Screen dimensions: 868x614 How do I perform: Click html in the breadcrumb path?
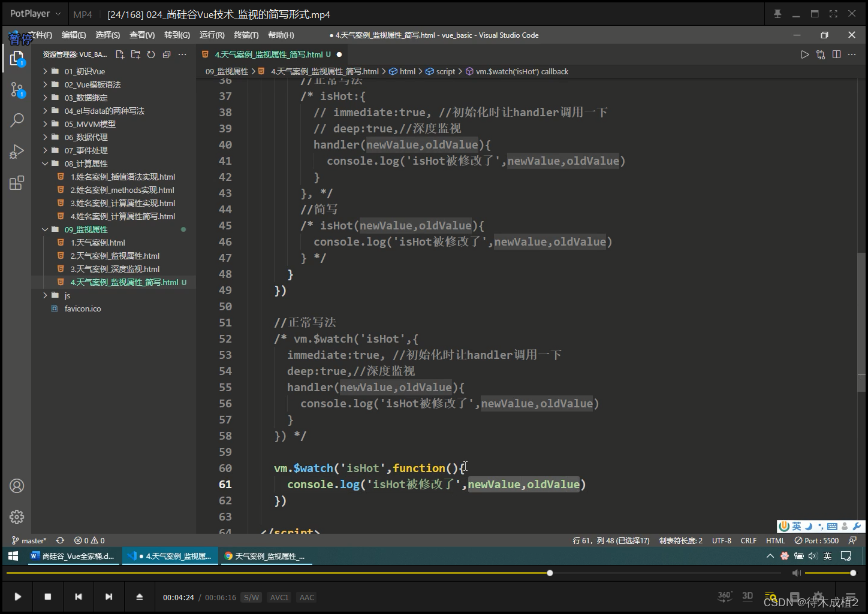click(x=408, y=71)
